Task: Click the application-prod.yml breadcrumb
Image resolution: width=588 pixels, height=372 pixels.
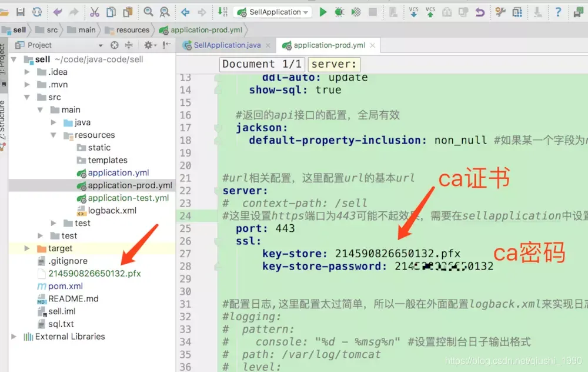Action: point(201,29)
